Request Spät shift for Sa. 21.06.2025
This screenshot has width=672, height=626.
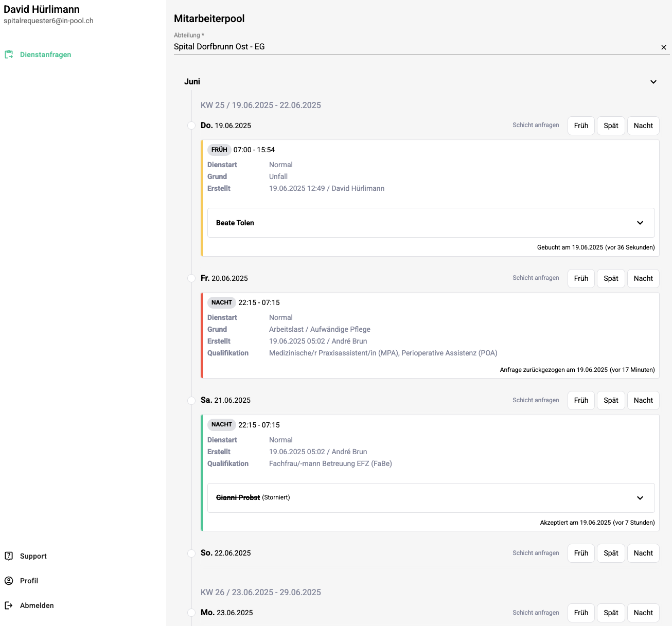point(611,400)
